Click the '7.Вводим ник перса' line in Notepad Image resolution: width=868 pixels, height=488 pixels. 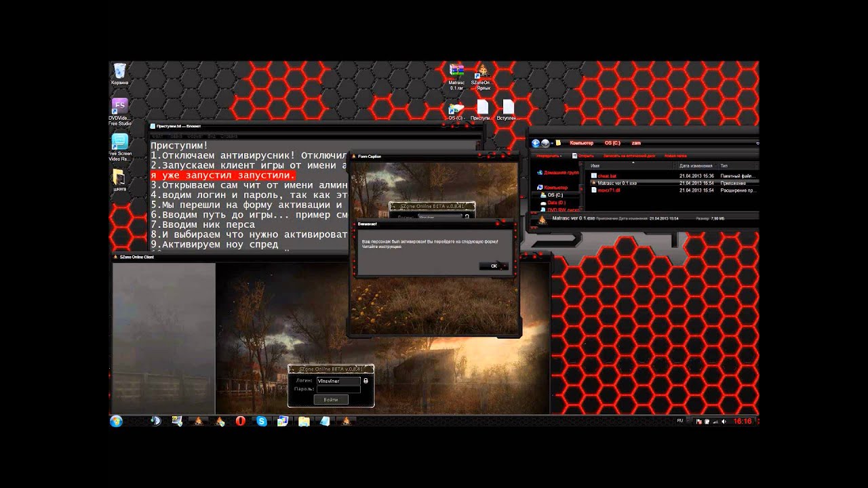(203, 224)
